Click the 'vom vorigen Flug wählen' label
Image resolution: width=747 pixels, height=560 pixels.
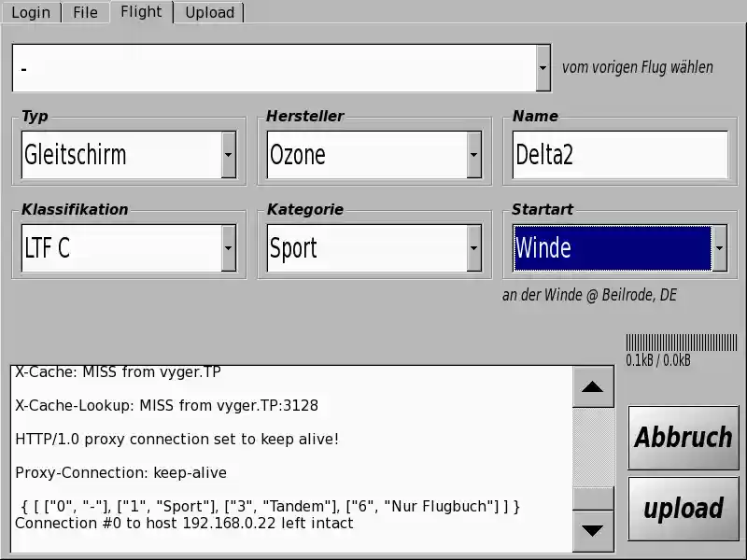click(638, 67)
